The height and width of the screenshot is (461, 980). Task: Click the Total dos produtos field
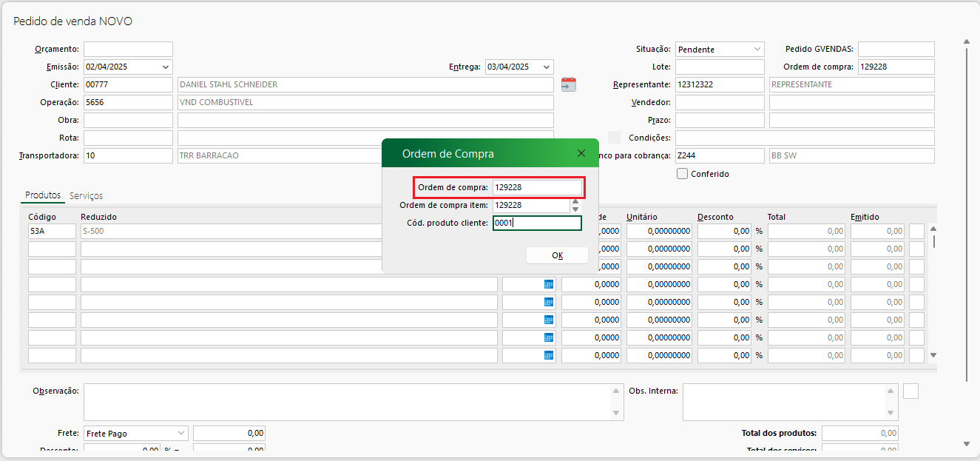click(860, 434)
